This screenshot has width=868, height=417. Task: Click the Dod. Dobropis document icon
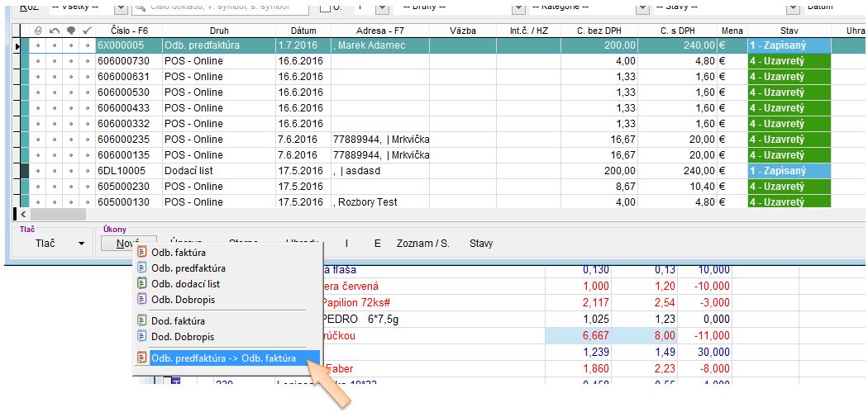(x=142, y=336)
